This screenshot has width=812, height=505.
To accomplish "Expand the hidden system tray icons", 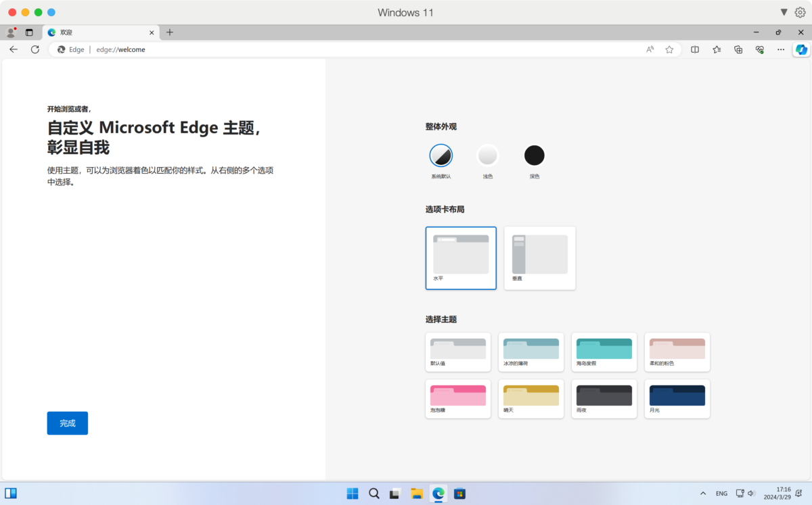I will pyautogui.click(x=702, y=494).
